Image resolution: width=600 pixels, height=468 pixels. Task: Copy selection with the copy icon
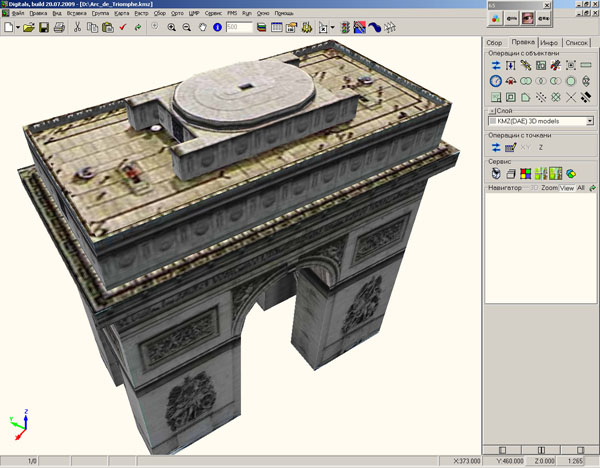pyautogui.click(x=92, y=27)
